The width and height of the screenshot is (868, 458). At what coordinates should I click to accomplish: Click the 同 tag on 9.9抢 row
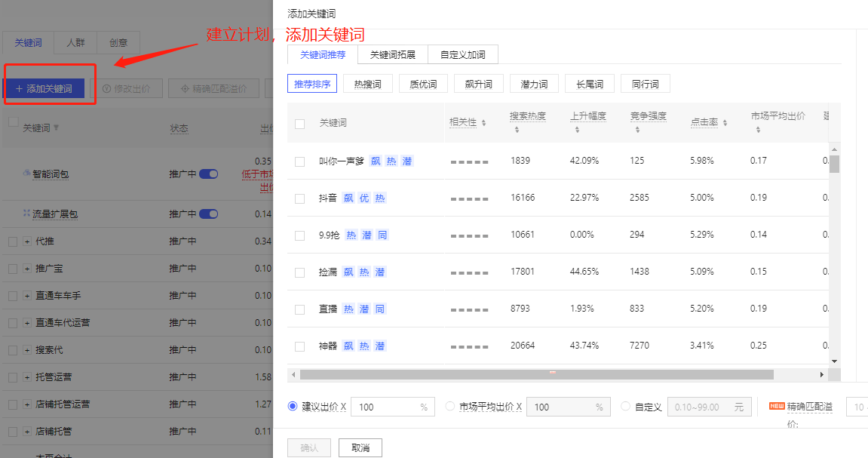[x=382, y=235]
